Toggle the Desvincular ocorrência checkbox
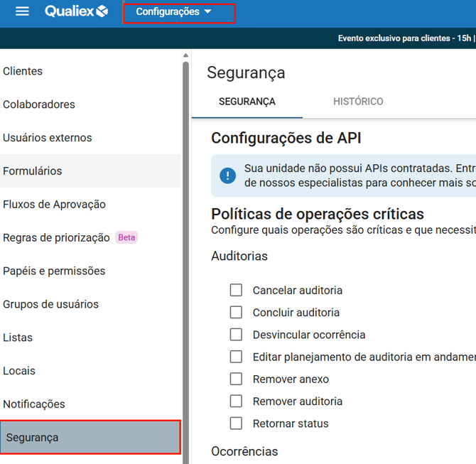Viewport: 476px width, 464px height. (236, 335)
